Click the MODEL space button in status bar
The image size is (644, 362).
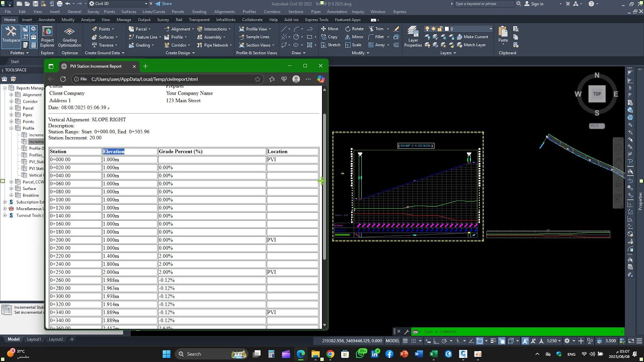pyautogui.click(x=392, y=341)
